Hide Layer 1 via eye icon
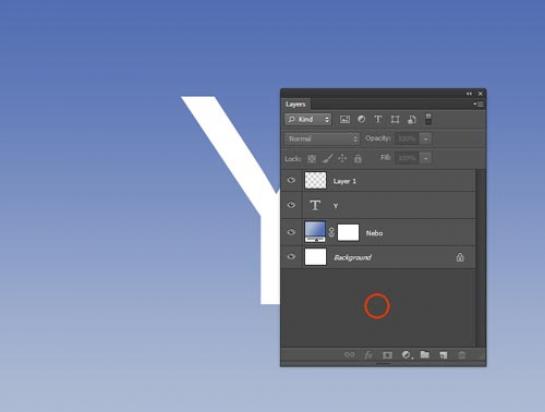545x412 pixels. [291, 180]
